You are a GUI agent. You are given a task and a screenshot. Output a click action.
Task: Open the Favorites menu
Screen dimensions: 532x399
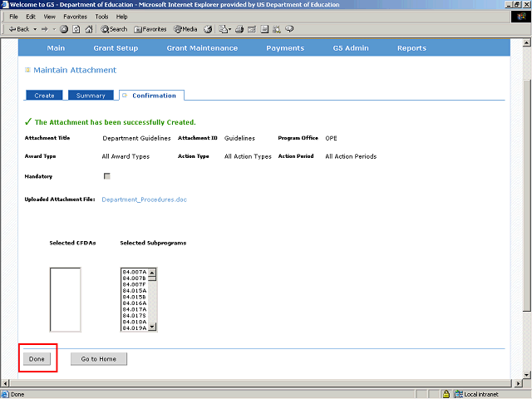pyautogui.click(x=75, y=17)
